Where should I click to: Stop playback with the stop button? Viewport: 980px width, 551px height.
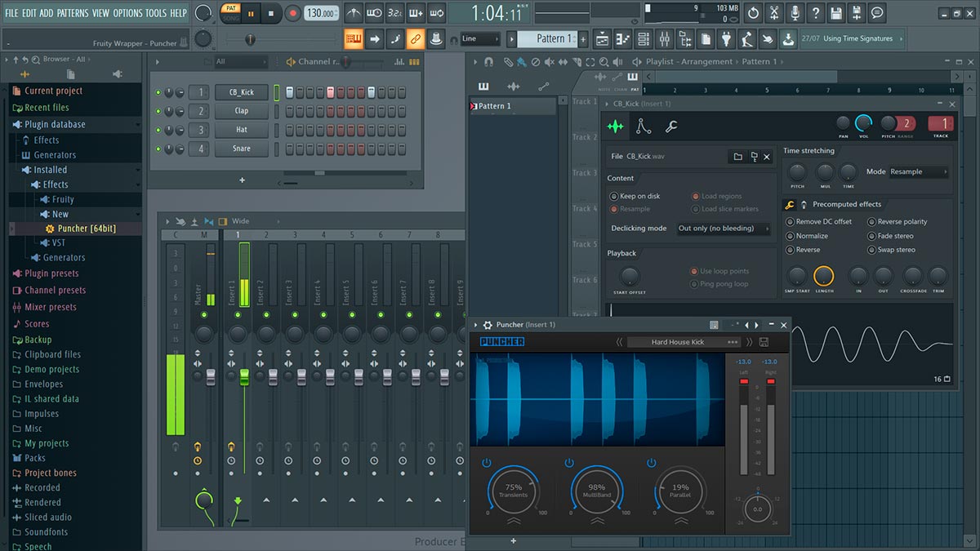coord(272,13)
